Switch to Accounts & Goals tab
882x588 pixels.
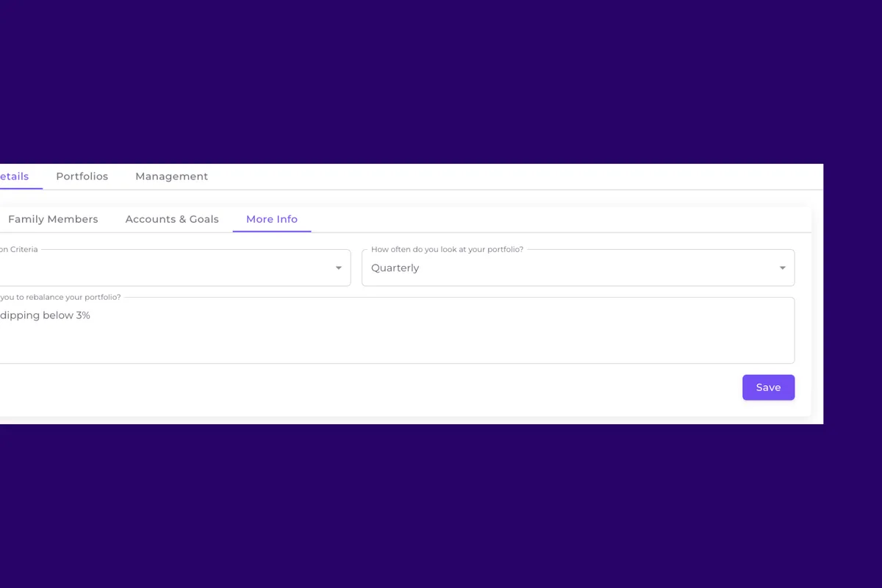click(171, 219)
